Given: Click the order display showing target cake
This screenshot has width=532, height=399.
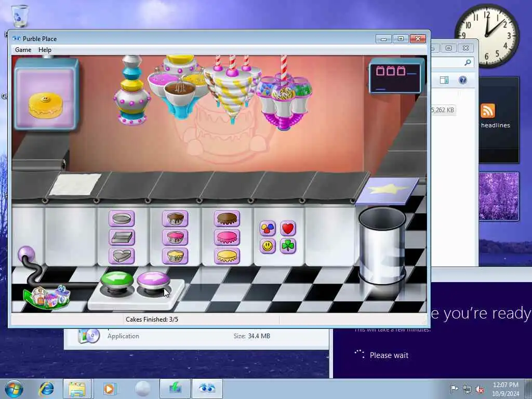Looking at the screenshot, I should click(x=46, y=94).
